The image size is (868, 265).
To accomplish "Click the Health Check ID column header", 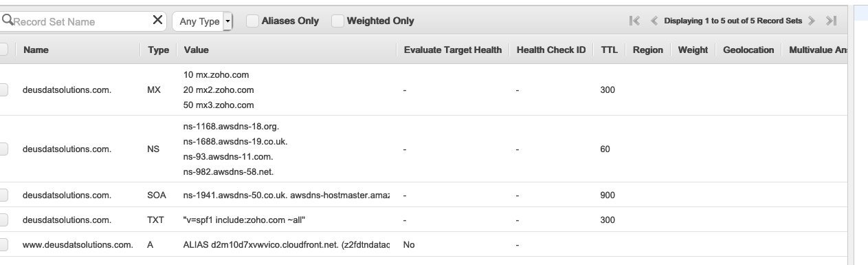I will coord(550,50).
